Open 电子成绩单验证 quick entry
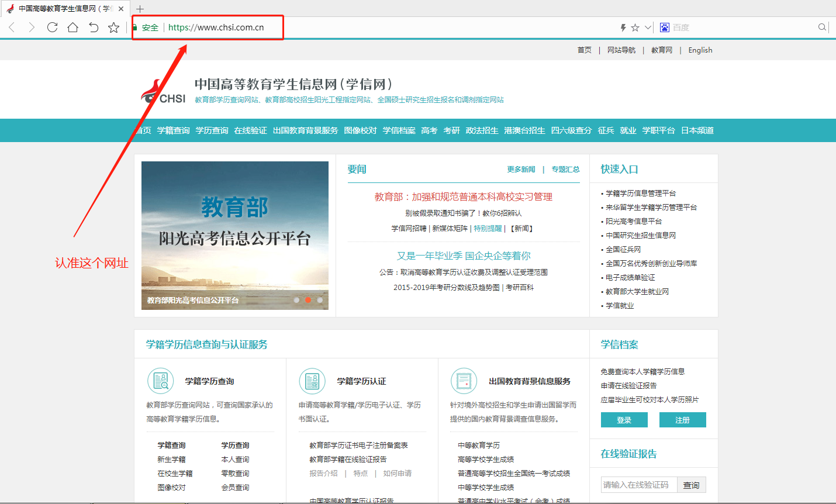 [630, 278]
